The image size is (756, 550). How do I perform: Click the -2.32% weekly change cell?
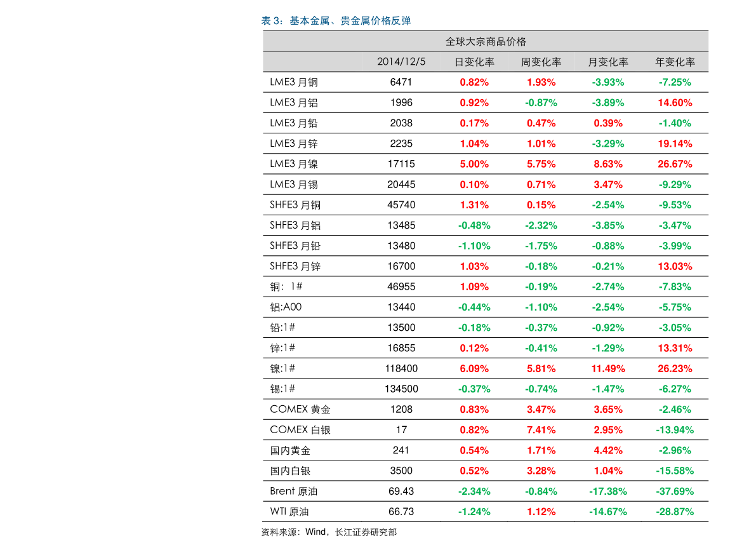[x=541, y=225]
